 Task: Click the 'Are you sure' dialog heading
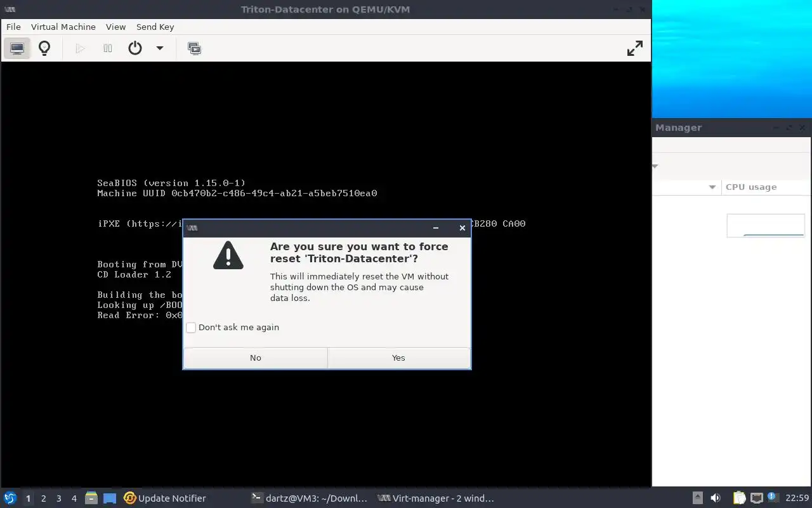pyautogui.click(x=359, y=253)
